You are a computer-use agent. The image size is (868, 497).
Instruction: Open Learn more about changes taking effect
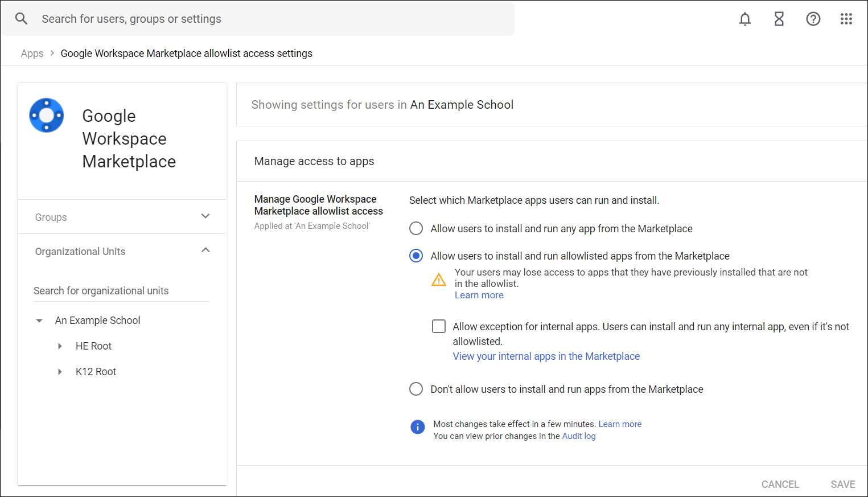pyautogui.click(x=620, y=424)
